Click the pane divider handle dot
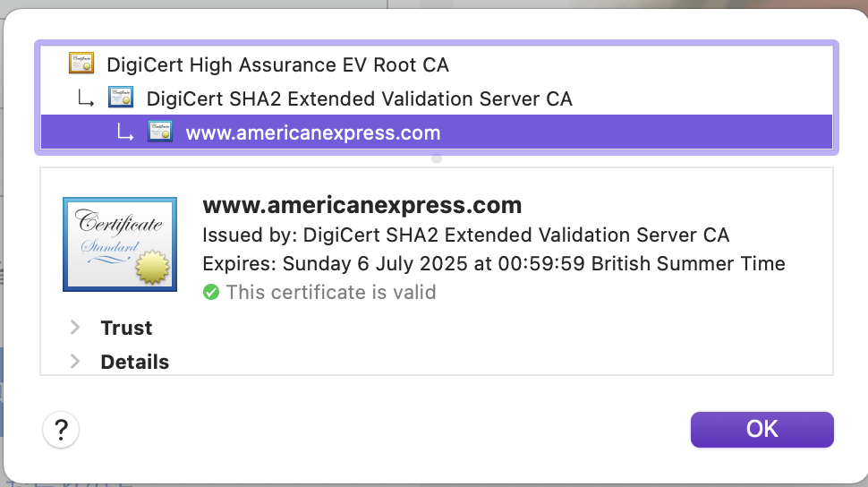Viewport: 868px width, 487px height. pos(436,158)
